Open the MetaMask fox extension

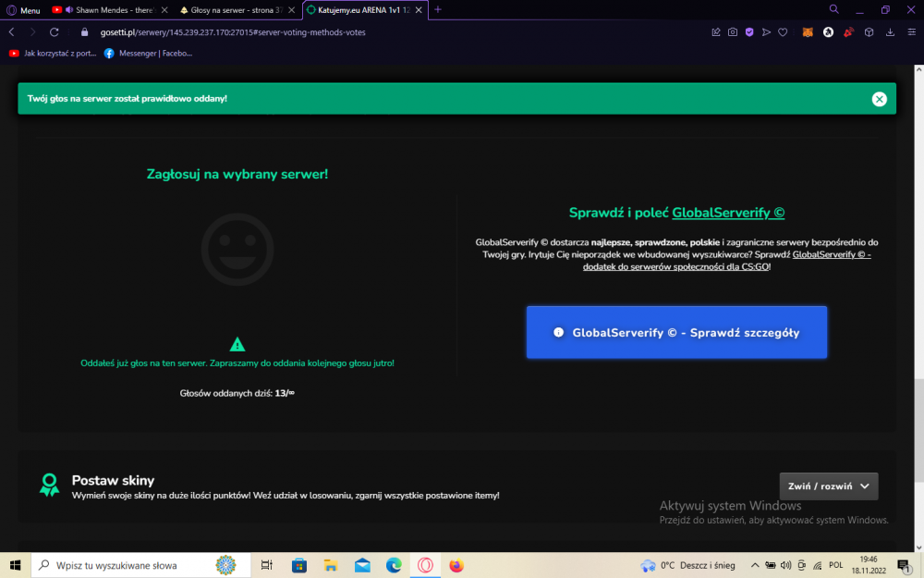pos(808,32)
